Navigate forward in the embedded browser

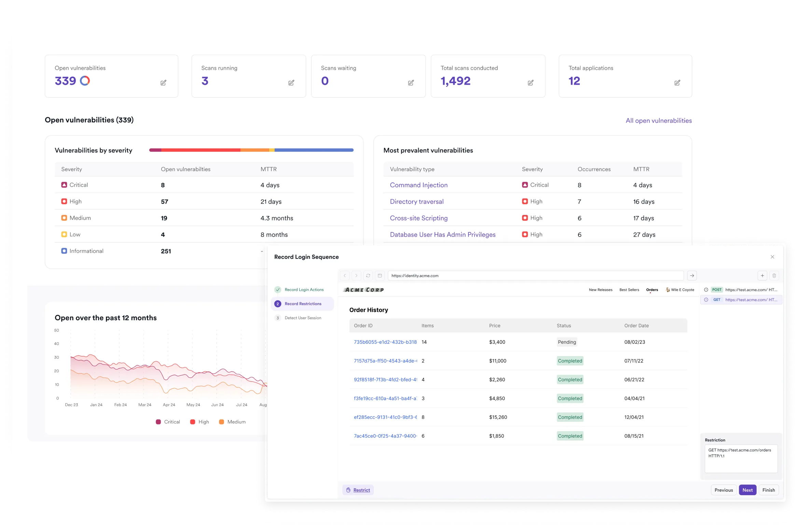(356, 275)
